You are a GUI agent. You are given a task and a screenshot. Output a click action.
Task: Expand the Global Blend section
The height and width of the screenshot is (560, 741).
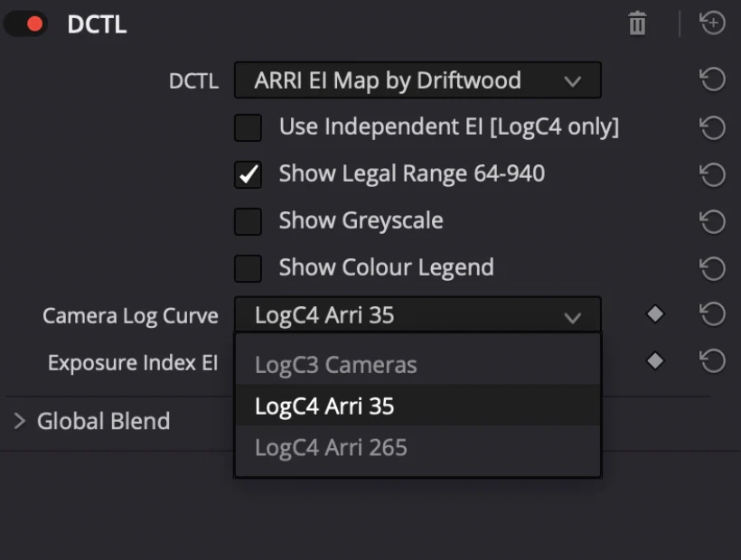[20, 421]
